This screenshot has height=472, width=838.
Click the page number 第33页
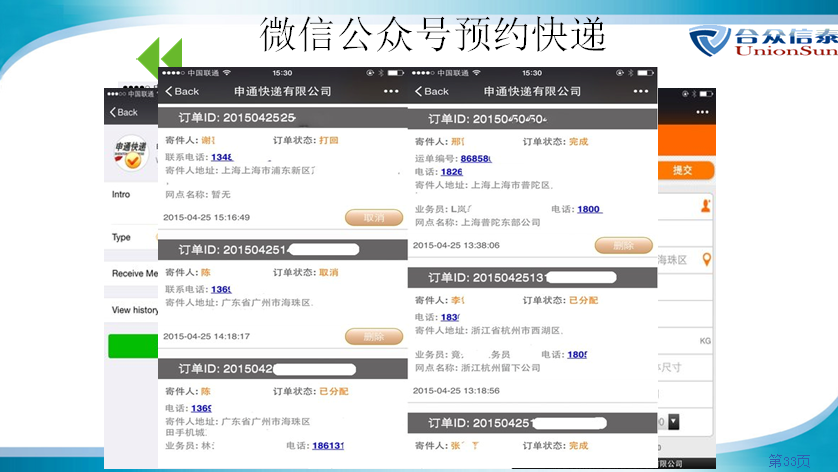(x=789, y=461)
